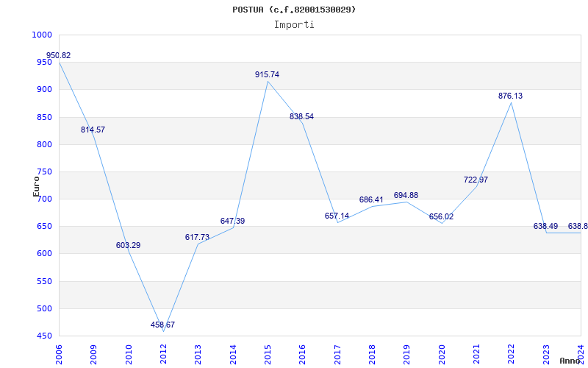Click the 458.67 minimum value label
Viewport: 588px width, 368px height.
pos(162,325)
